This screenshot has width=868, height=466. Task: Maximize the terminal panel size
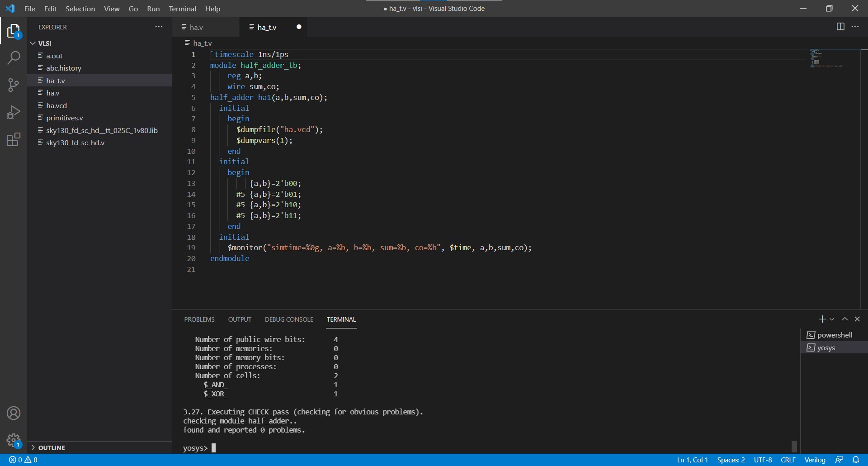[x=844, y=319]
